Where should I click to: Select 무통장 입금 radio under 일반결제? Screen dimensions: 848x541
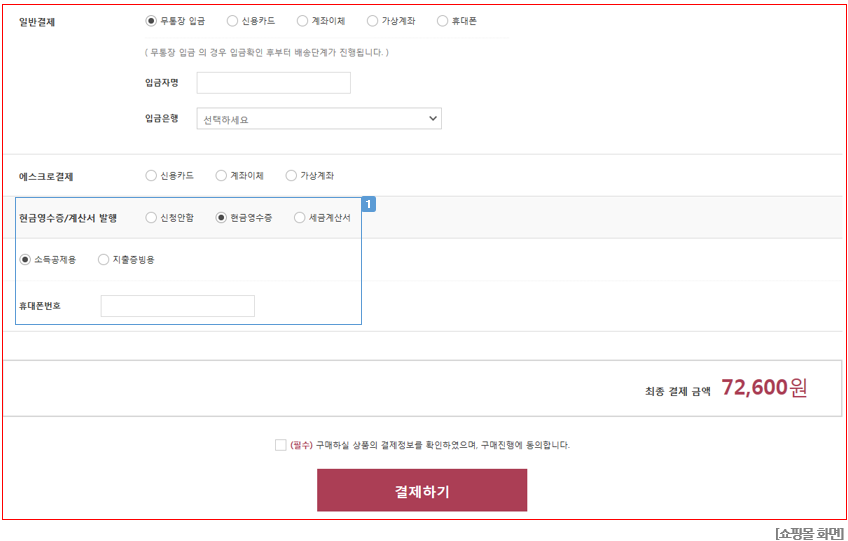pos(151,21)
